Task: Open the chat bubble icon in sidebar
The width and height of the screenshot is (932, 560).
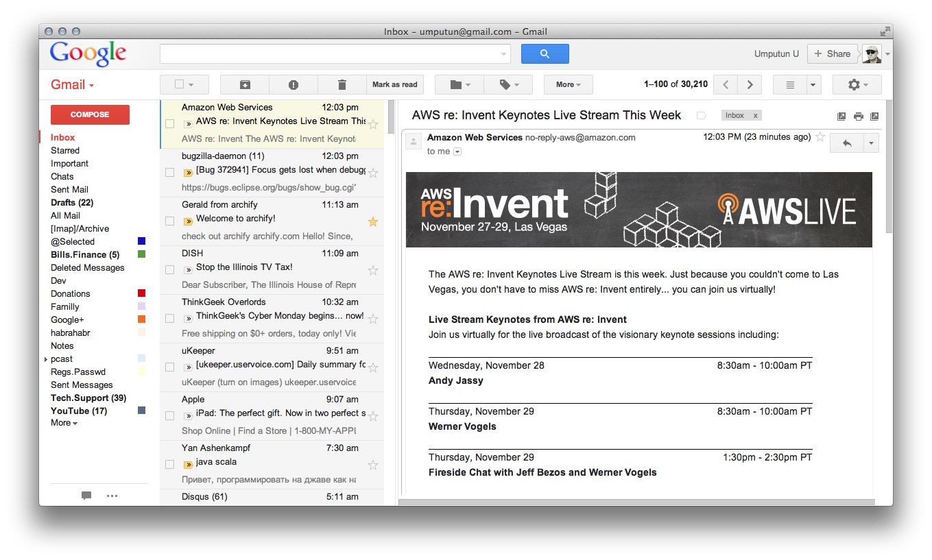Action: point(86,496)
